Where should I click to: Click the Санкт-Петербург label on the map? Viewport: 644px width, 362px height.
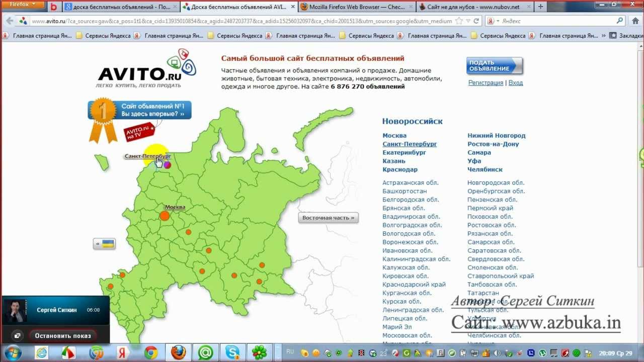147,156
